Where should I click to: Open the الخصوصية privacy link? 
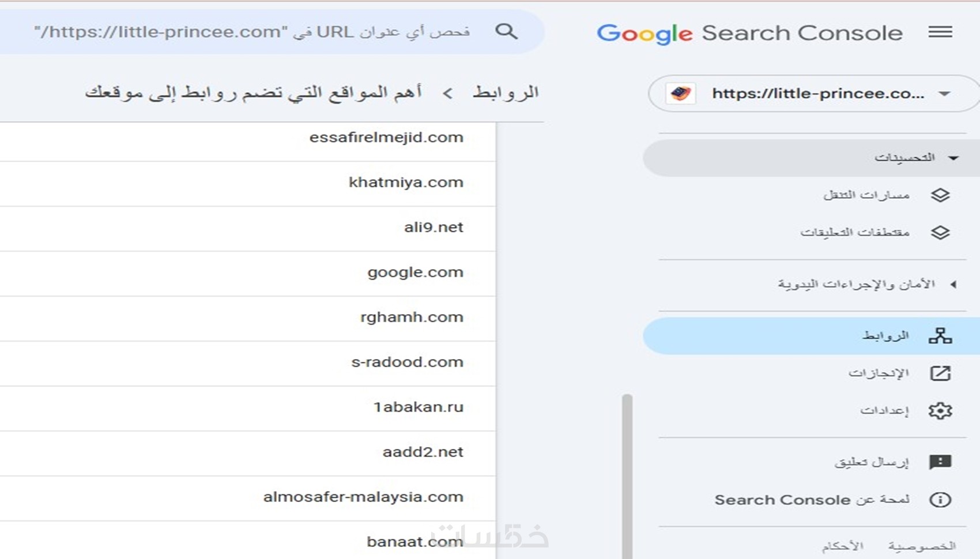(921, 546)
